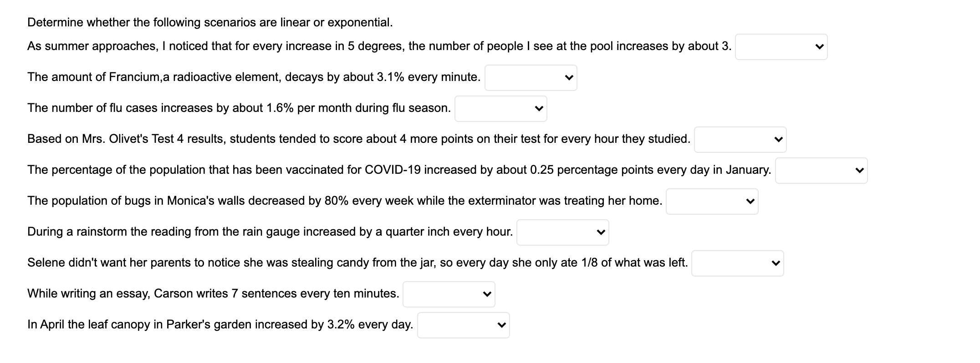Open the dropdown for Selene's candy jar question
Image resolution: width=980 pixels, height=363 pixels.
pos(737,263)
